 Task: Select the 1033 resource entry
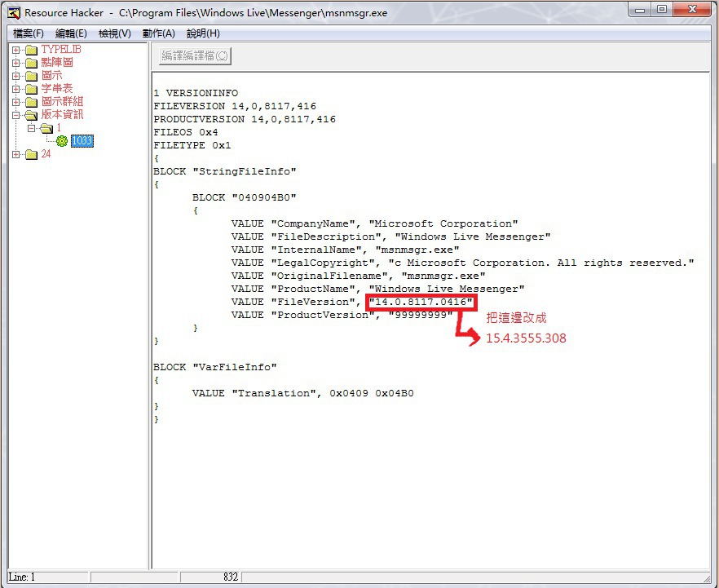click(x=82, y=141)
